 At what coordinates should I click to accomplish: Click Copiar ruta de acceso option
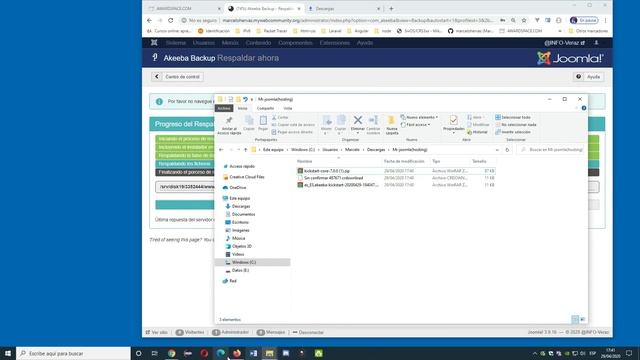(x=293, y=125)
